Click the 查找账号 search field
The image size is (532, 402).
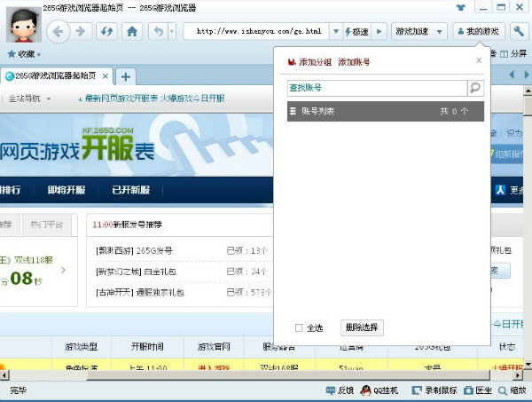(378, 88)
